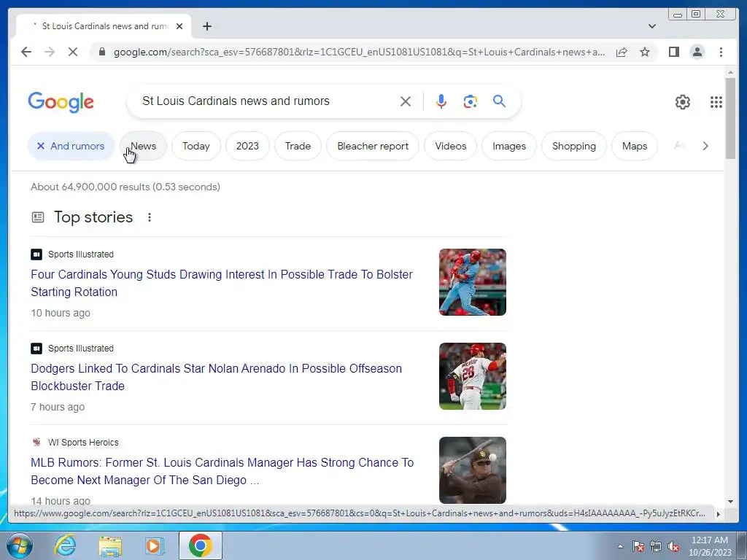Switch to Images results
The image size is (747, 560).
(508, 146)
